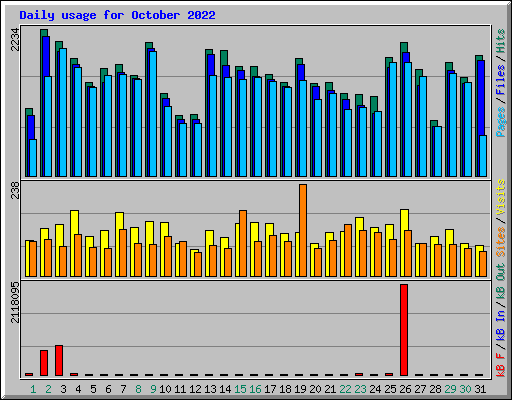This screenshot has height=400, width=512.
Task: Click day label 4 on the axis
Action: click(x=78, y=389)
